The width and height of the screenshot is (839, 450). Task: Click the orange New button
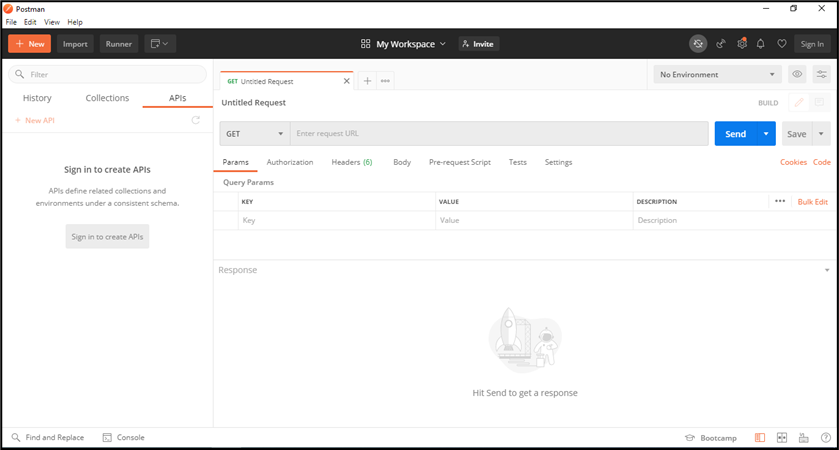[x=29, y=44]
